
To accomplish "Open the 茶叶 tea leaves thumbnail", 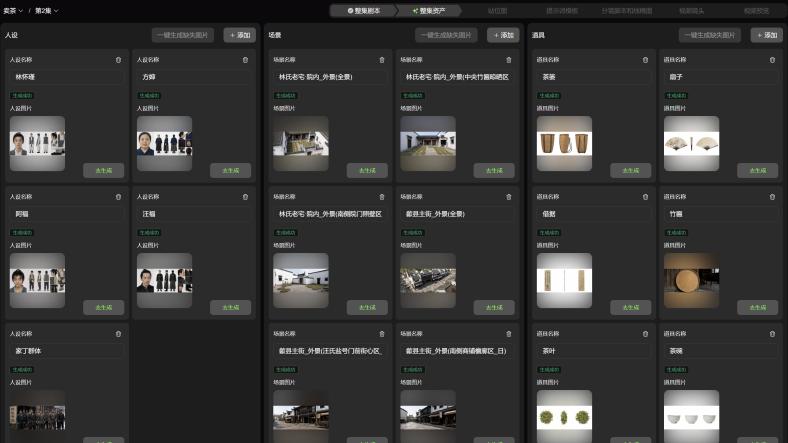I will click(x=564, y=416).
